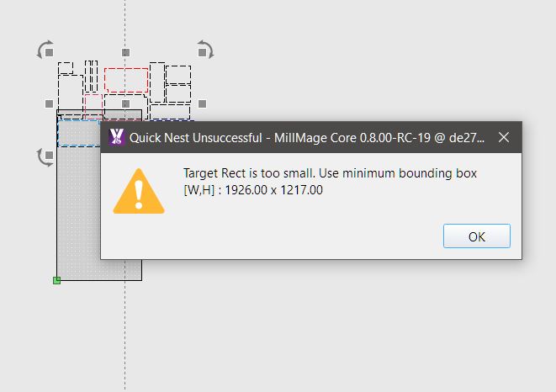Click OK in the Quick Nest dialog
The image size is (556, 392).
477,236
